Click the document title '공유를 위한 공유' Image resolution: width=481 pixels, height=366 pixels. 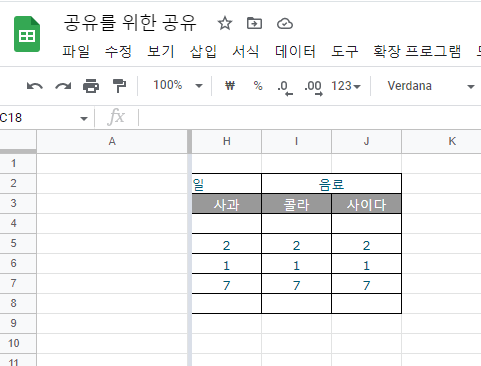(x=130, y=23)
